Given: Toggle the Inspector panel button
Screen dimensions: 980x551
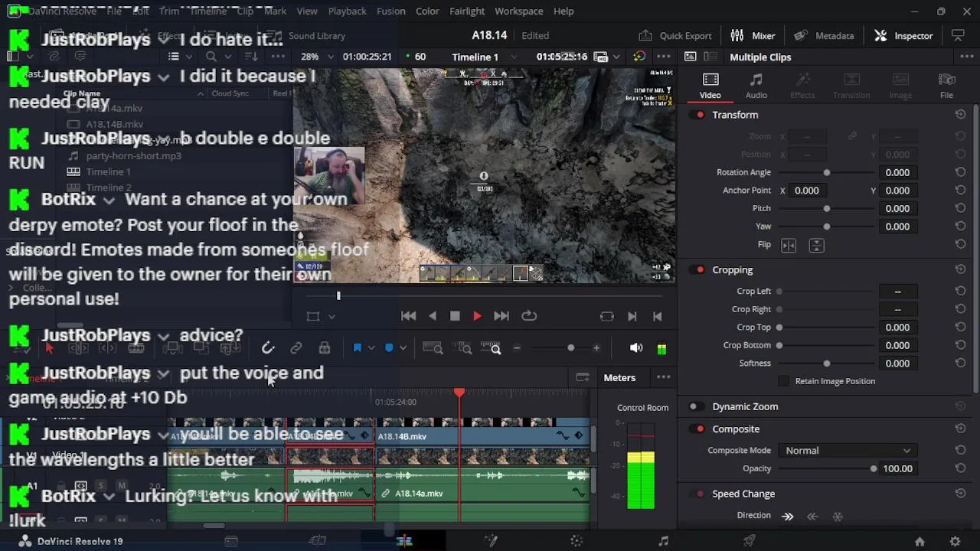Looking at the screenshot, I should coord(904,35).
